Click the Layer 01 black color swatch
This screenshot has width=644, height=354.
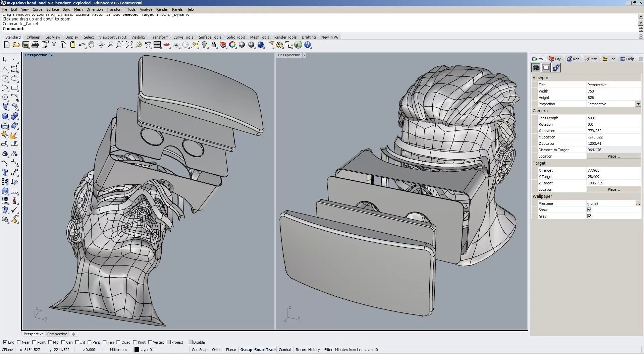(x=137, y=350)
